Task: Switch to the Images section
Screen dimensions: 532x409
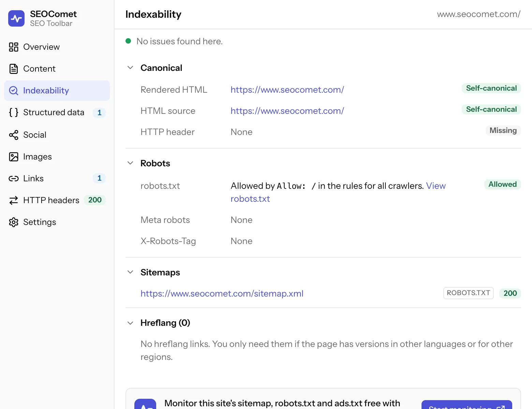Action: (x=57, y=157)
